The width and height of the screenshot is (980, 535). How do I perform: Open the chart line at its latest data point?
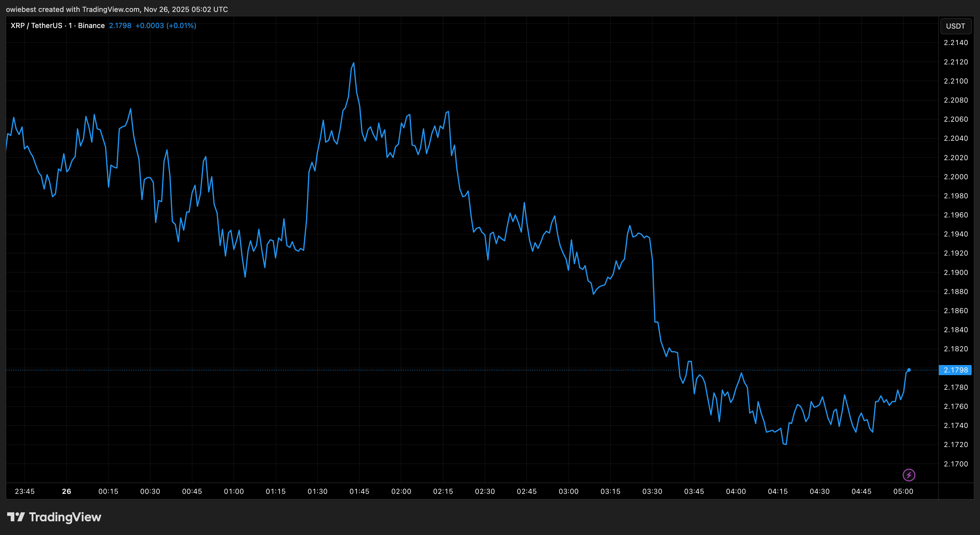(909, 369)
